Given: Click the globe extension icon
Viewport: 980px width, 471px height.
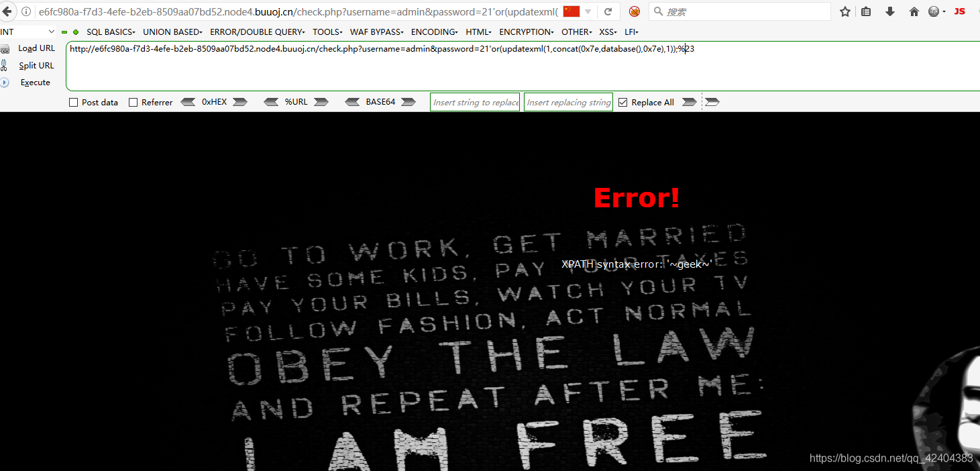Looking at the screenshot, I should [934, 11].
